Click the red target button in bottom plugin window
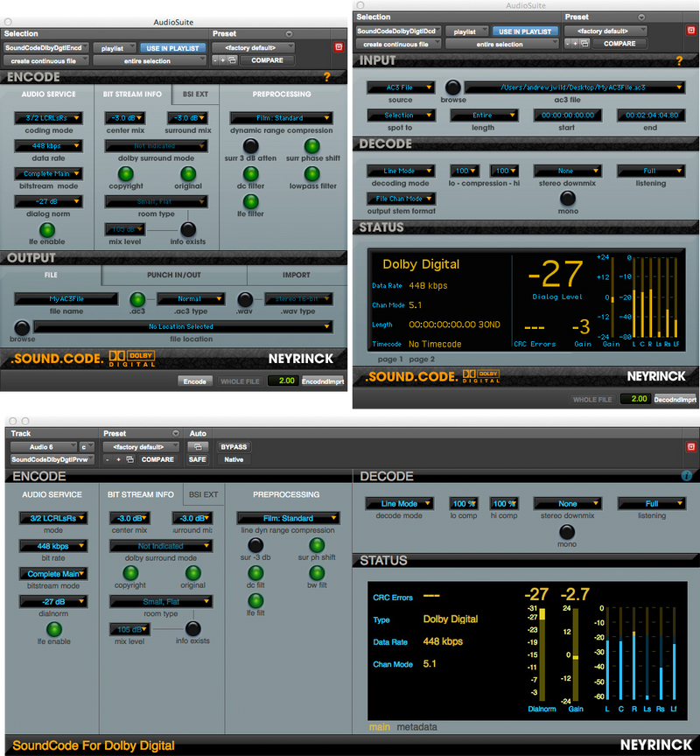Screen dimensions: 700x756 pos(691,447)
